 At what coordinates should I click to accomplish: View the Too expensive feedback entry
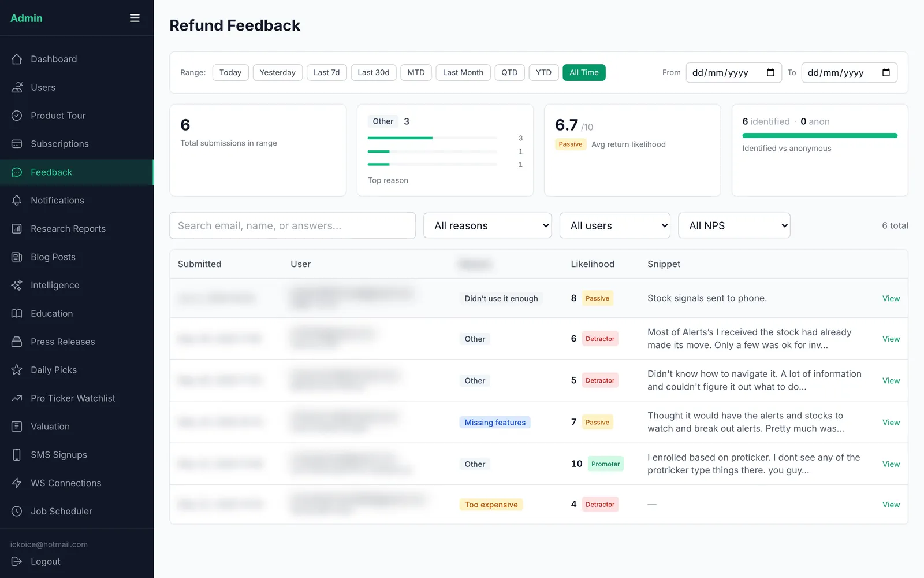(891, 505)
